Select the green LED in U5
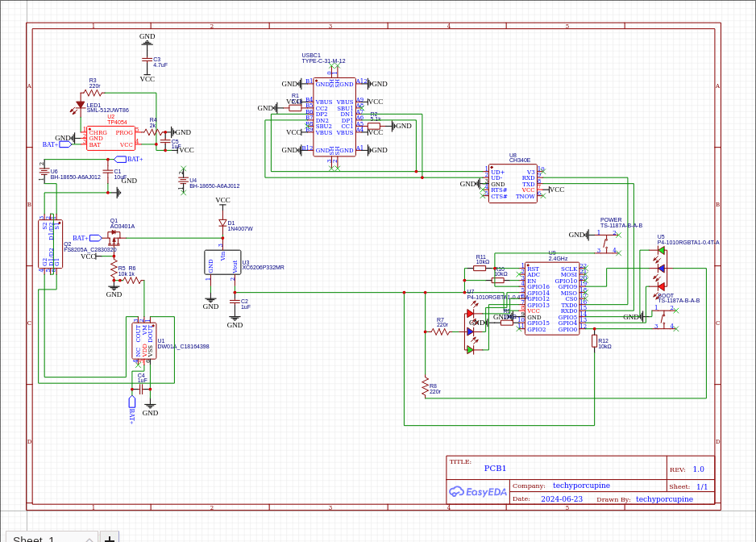This screenshot has width=756, height=542. tap(662, 251)
